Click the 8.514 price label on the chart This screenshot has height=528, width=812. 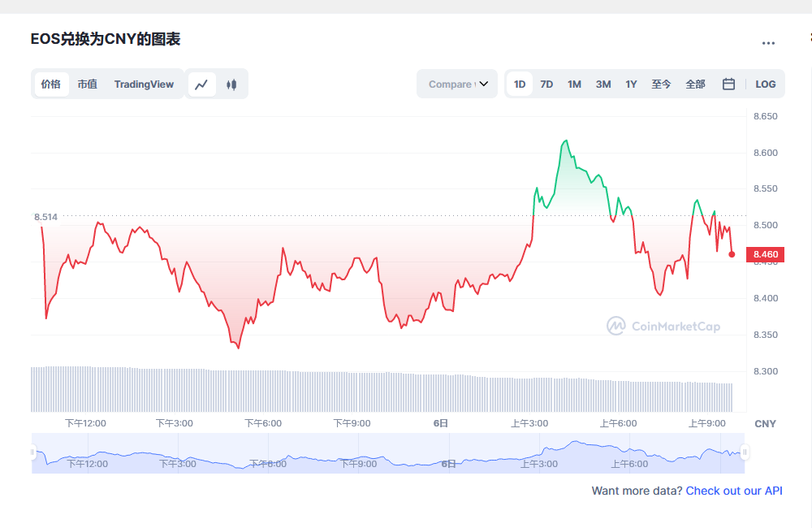tap(45, 217)
